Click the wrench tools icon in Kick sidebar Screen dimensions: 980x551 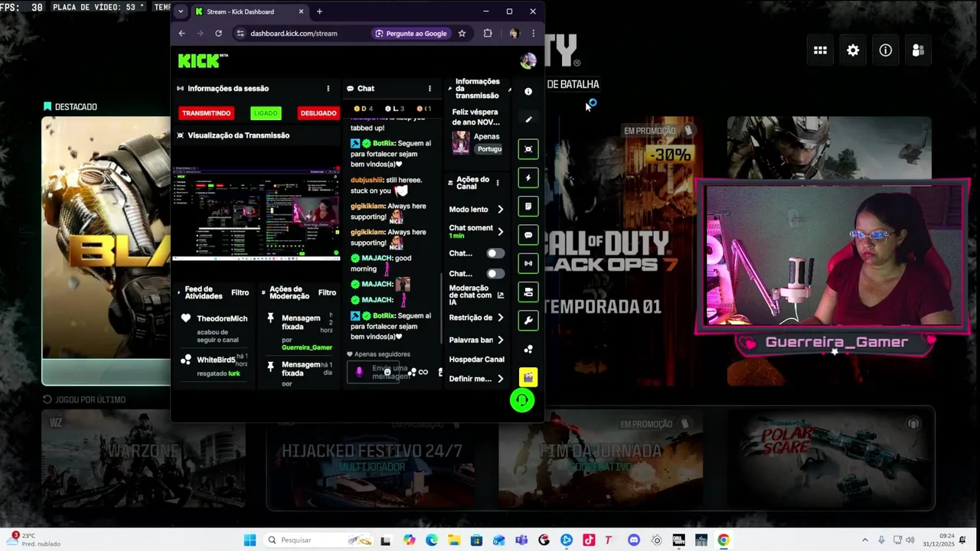pyautogui.click(x=528, y=321)
